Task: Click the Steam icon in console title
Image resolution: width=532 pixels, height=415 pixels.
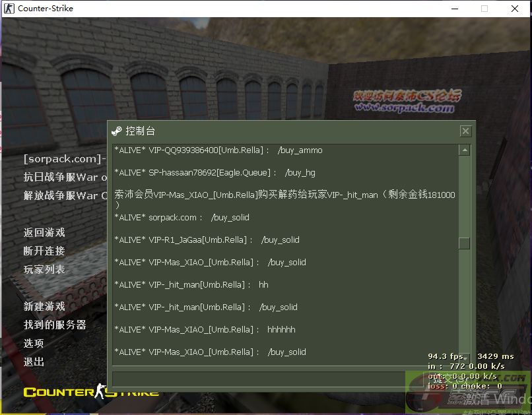Action: 117,131
